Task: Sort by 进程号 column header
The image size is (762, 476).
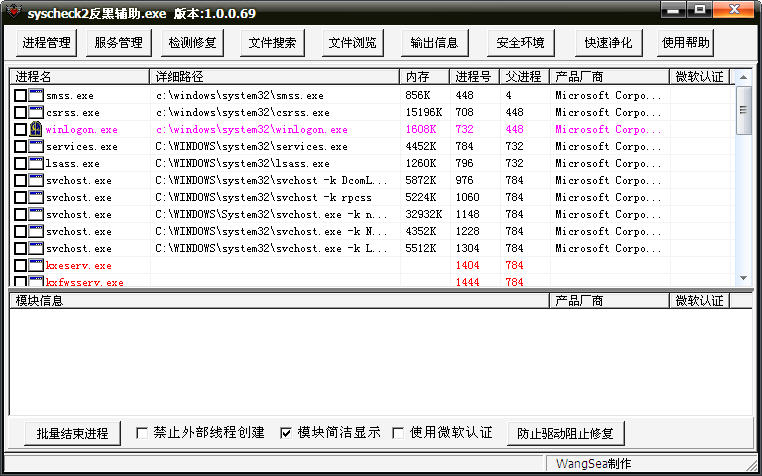Action: (474, 76)
